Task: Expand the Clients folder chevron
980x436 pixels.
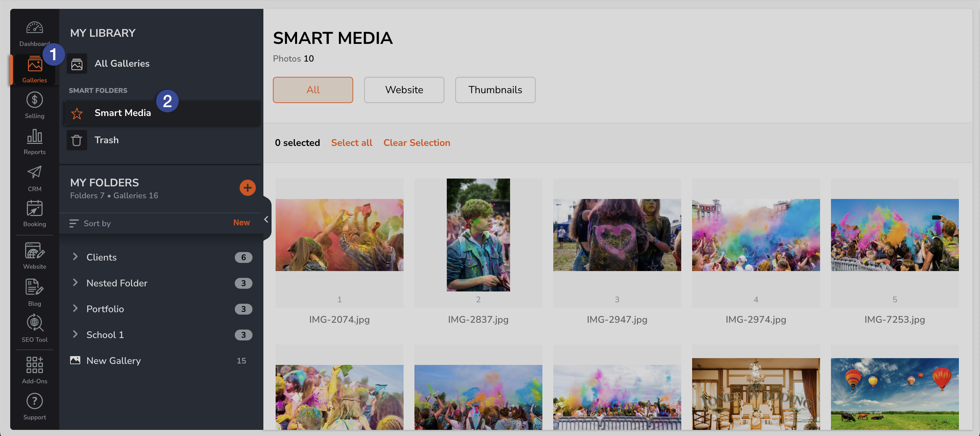Action: (x=75, y=257)
